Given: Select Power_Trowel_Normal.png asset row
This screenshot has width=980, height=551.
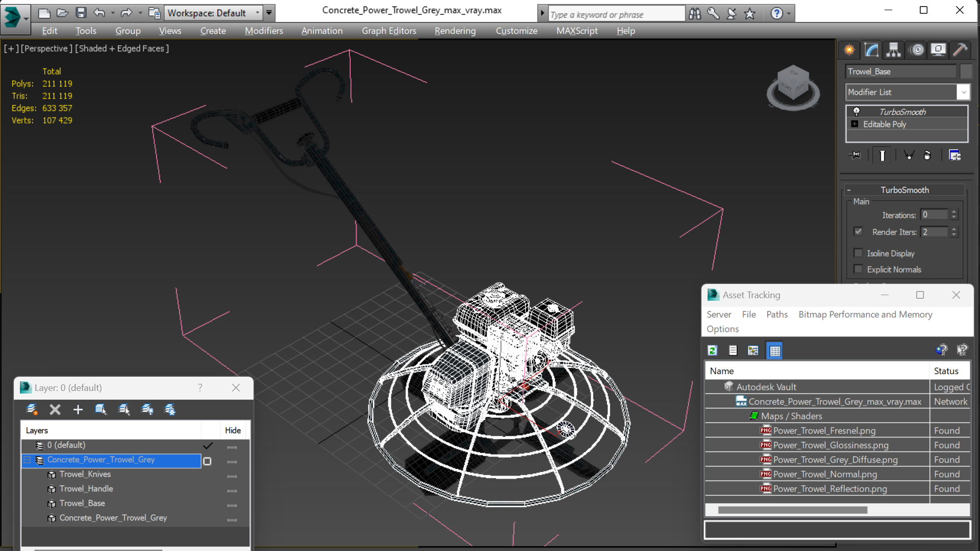Looking at the screenshot, I should click(824, 474).
